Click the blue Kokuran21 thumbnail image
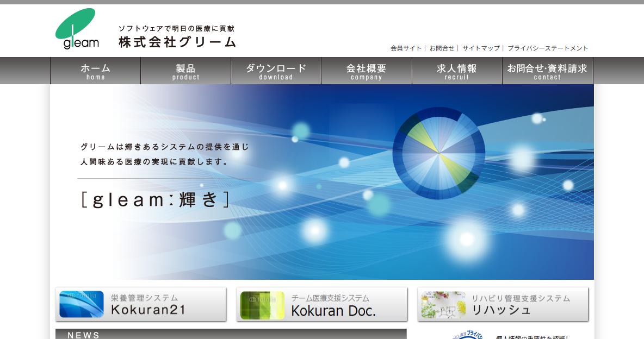644x339 pixels. pyautogui.click(x=82, y=305)
